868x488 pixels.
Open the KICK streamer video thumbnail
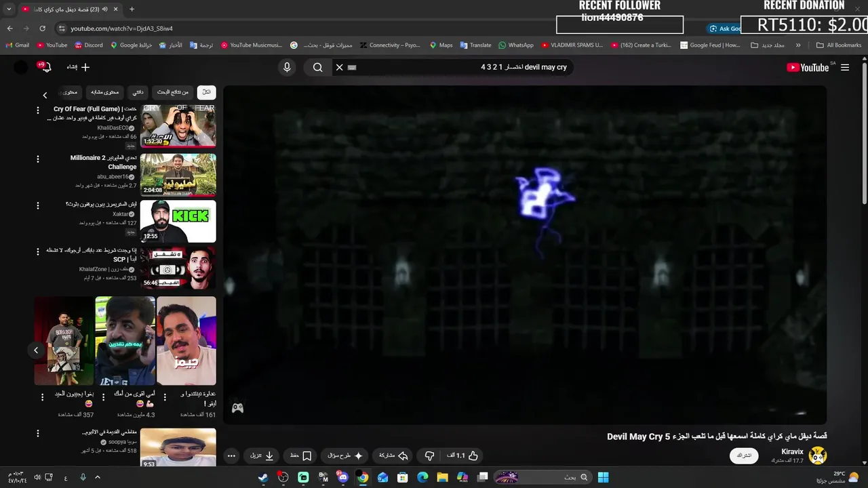coord(178,221)
